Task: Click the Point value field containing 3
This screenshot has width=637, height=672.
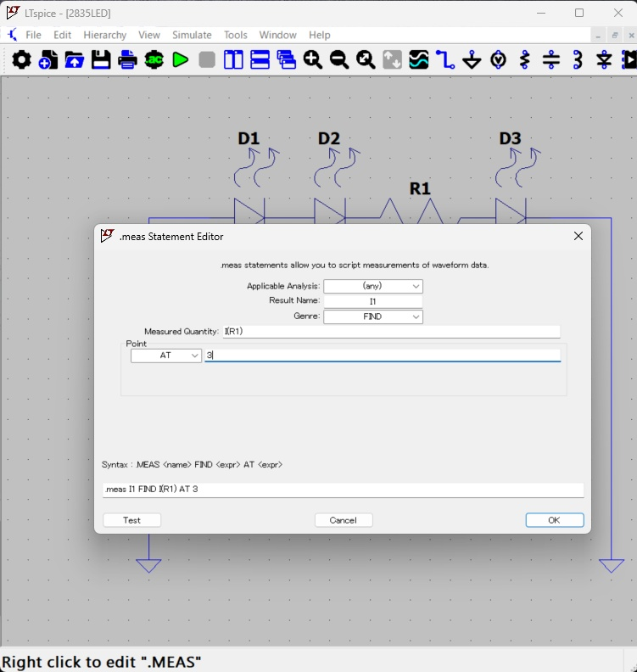Action: pos(383,356)
